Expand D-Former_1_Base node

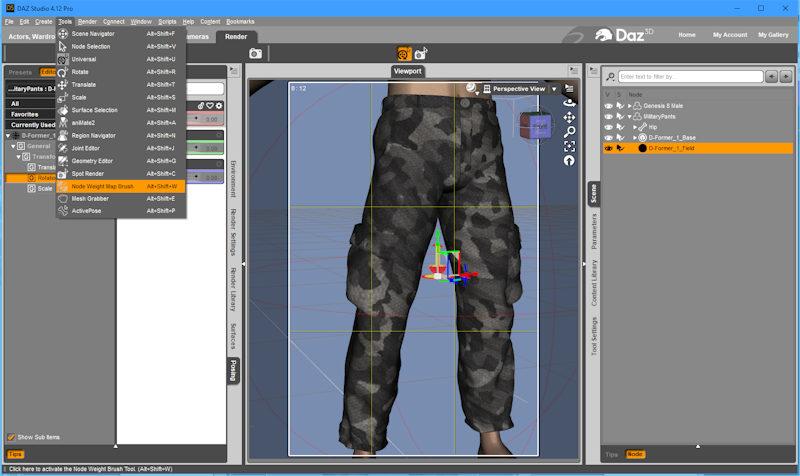coord(635,138)
